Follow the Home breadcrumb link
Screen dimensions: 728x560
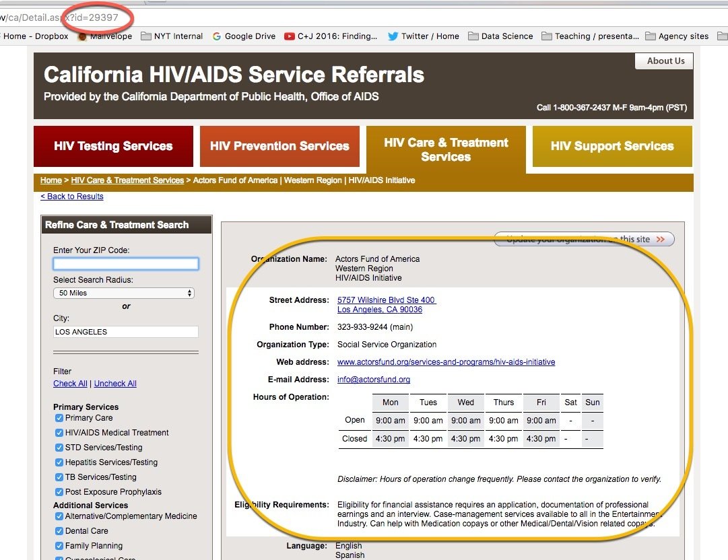tap(51, 180)
